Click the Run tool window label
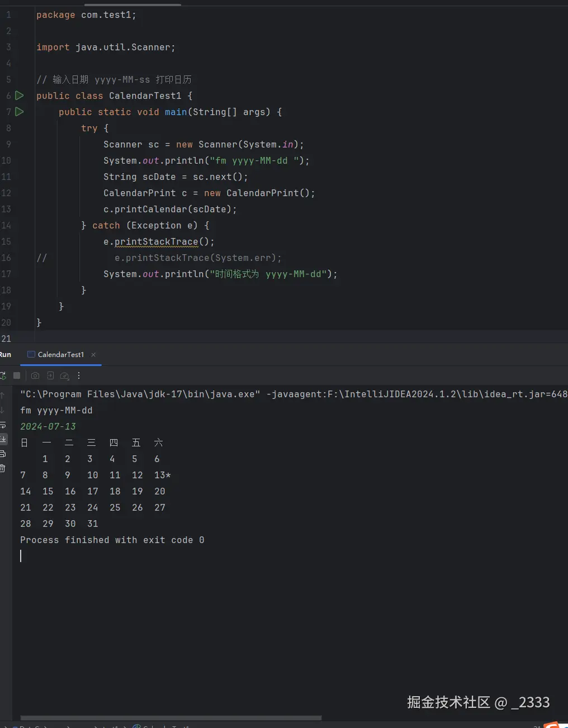 tap(6, 355)
